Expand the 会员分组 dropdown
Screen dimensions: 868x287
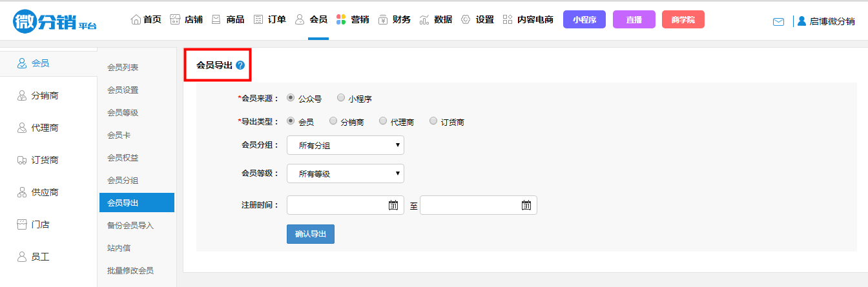(346, 146)
